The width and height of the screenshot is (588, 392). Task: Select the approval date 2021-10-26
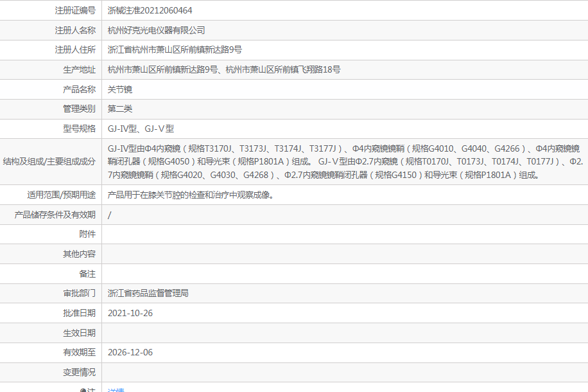tap(130, 313)
